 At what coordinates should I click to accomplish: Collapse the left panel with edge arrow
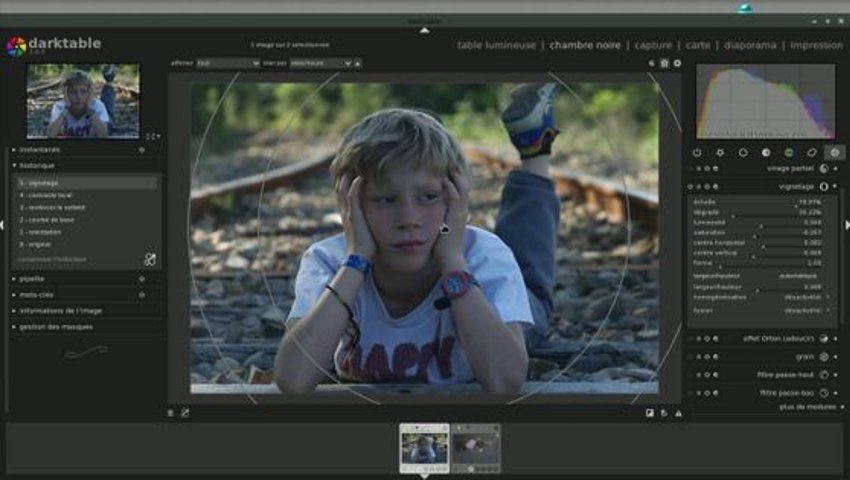point(2,225)
